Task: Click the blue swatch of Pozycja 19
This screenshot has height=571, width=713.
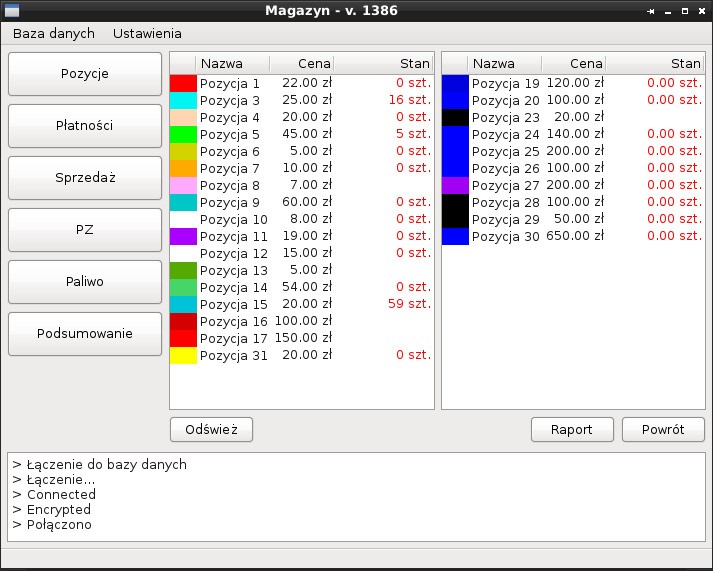Action: [455, 84]
